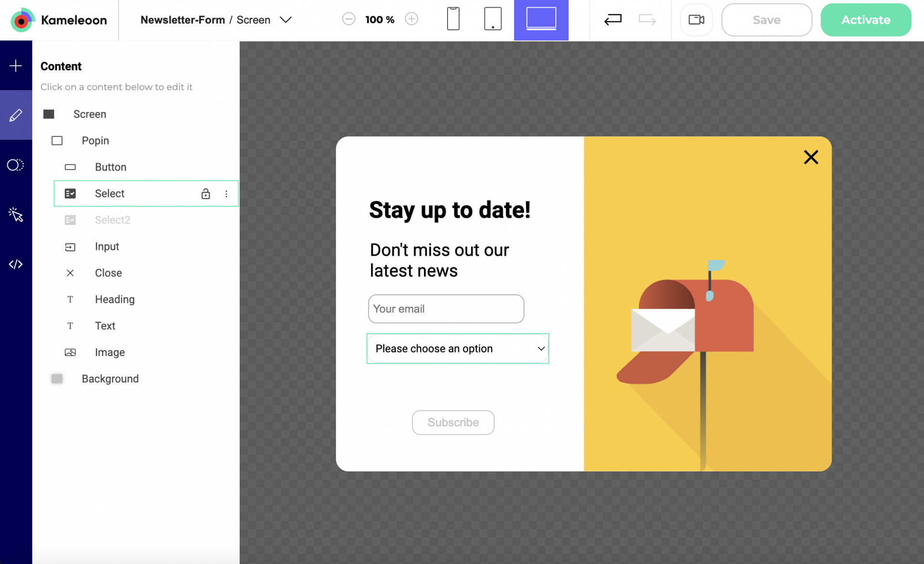Image resolution: width=924 pixels, height=564 pixels.
Task: Toggle the lock icon on Select layer
Action: (x=205, y=194)
